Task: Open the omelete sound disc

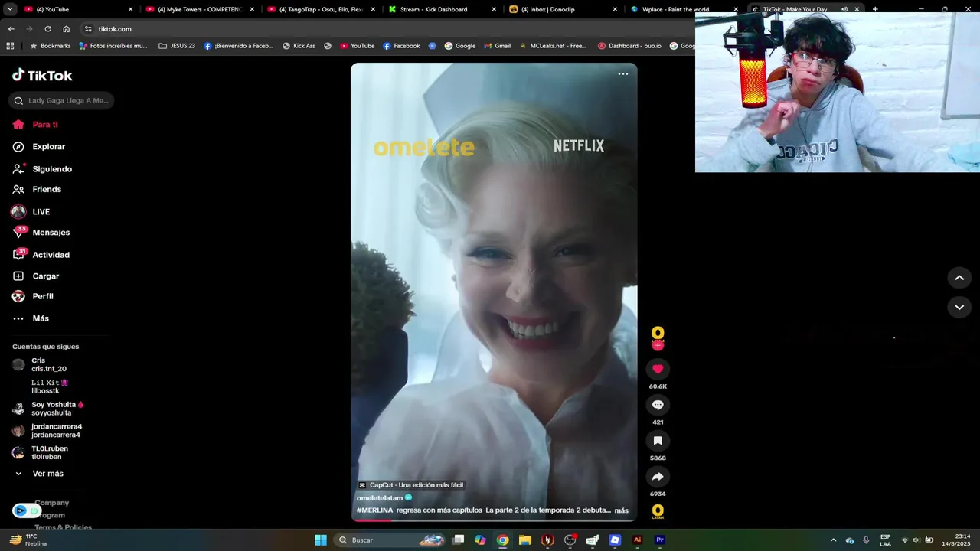Action: 658,511
